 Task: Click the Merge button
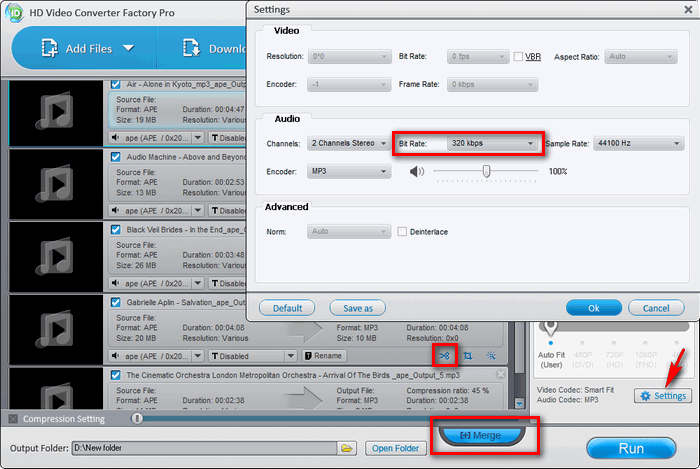(481, 435)
